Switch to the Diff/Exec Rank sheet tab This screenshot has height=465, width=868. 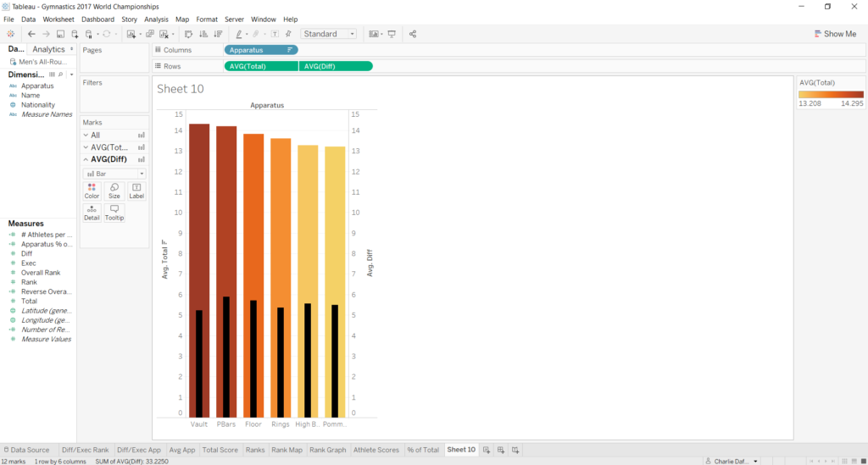point(86,450)
